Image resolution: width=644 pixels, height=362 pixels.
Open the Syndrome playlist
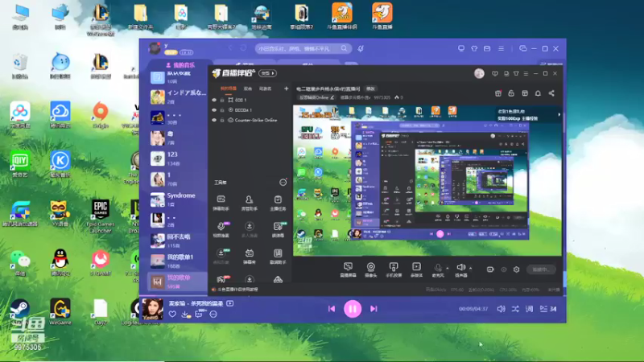(177, 200)
